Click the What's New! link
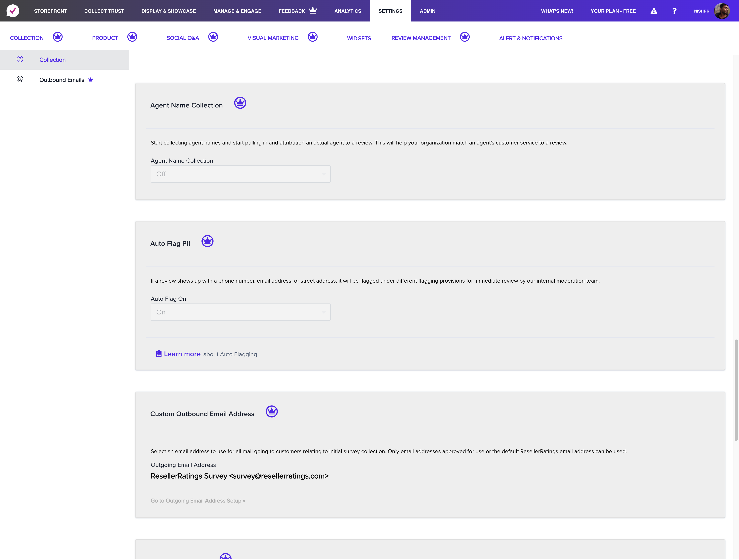 [557, 11]
